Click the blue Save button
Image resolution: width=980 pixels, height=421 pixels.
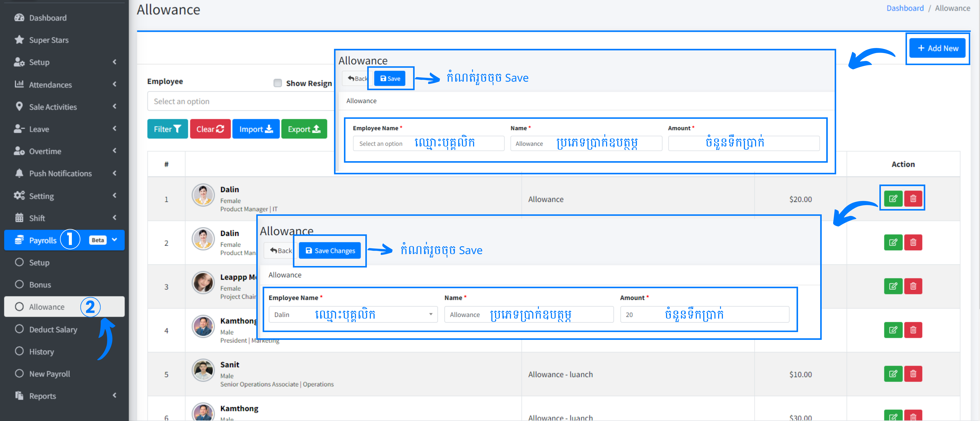coord(390,78)
